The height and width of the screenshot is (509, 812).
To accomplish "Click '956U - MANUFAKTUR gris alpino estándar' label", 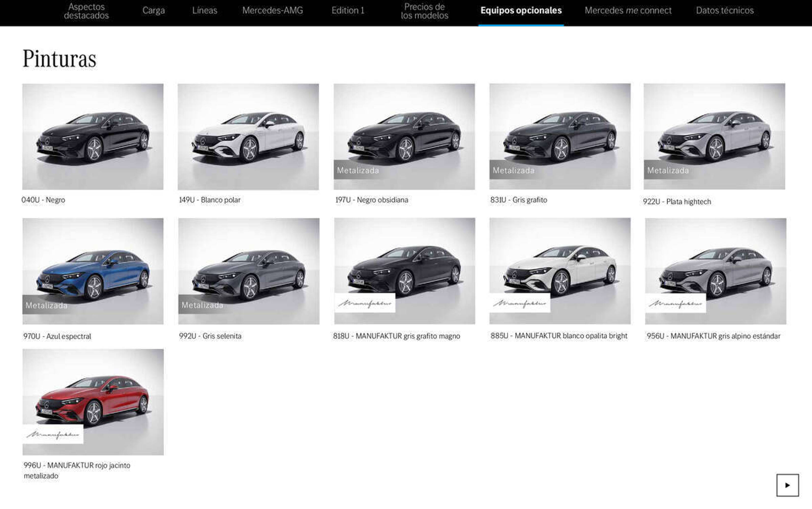I will tap(713, 336).
